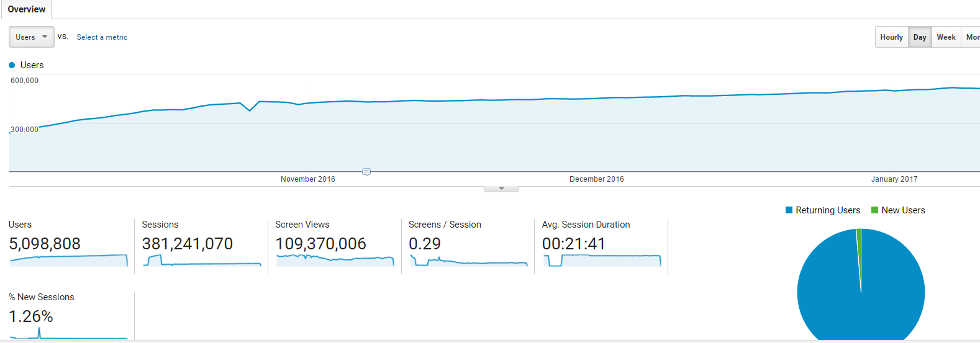Open the Users metric dropdown
The width and height of the screenshot is (980, 343).
(x=32, y=37)
